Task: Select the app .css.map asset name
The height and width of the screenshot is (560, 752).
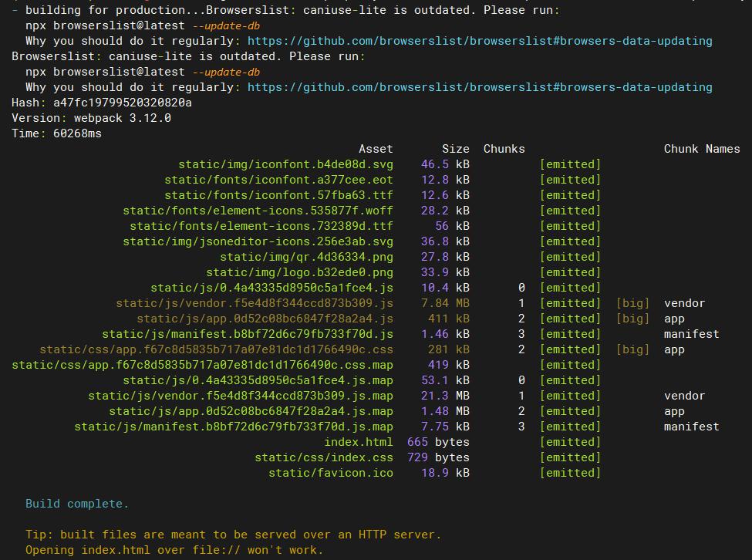Action: [x=202, y=365]
